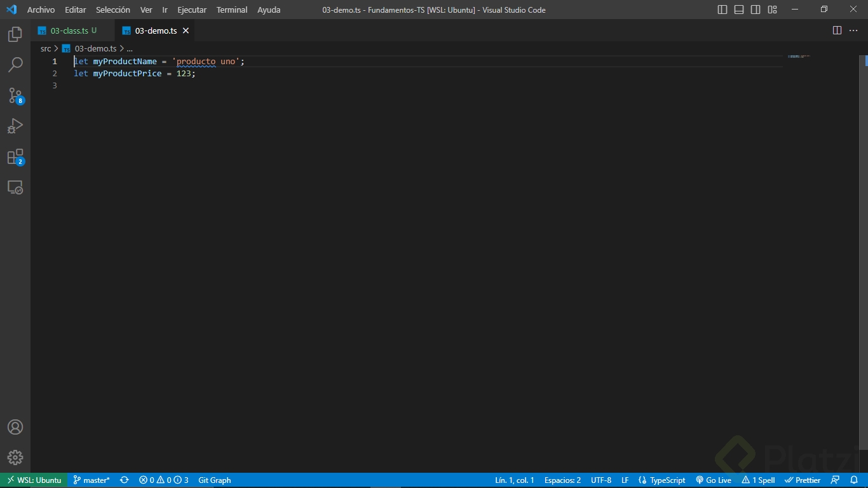
Task: Open the Ir menu
Action: [165, 10]
